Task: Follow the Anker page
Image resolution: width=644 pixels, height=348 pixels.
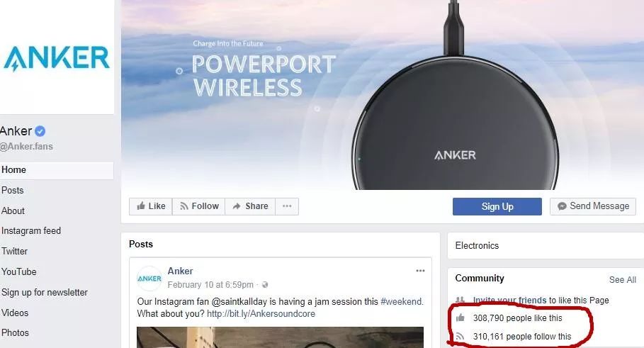Action: click(199, 206)
